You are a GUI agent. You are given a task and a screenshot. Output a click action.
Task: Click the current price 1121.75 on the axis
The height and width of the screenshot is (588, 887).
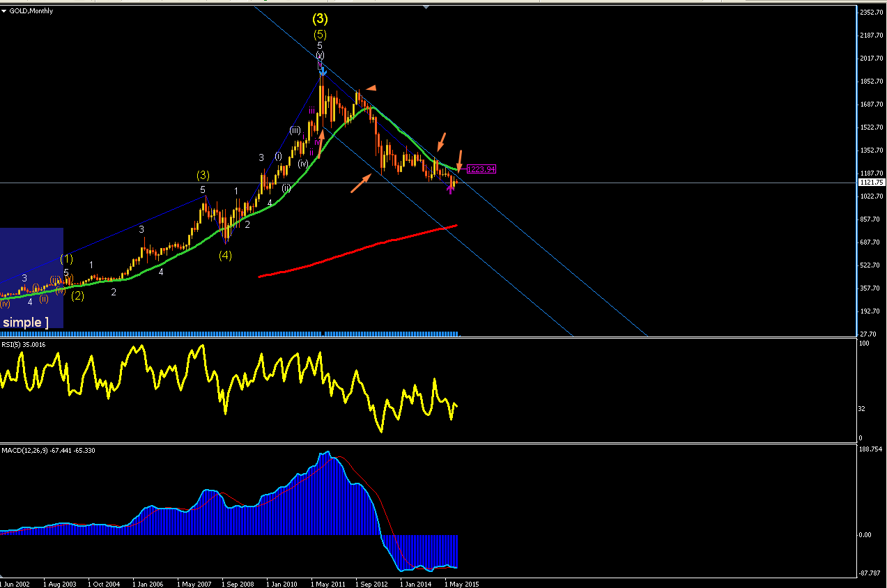(x=872, y=183)
